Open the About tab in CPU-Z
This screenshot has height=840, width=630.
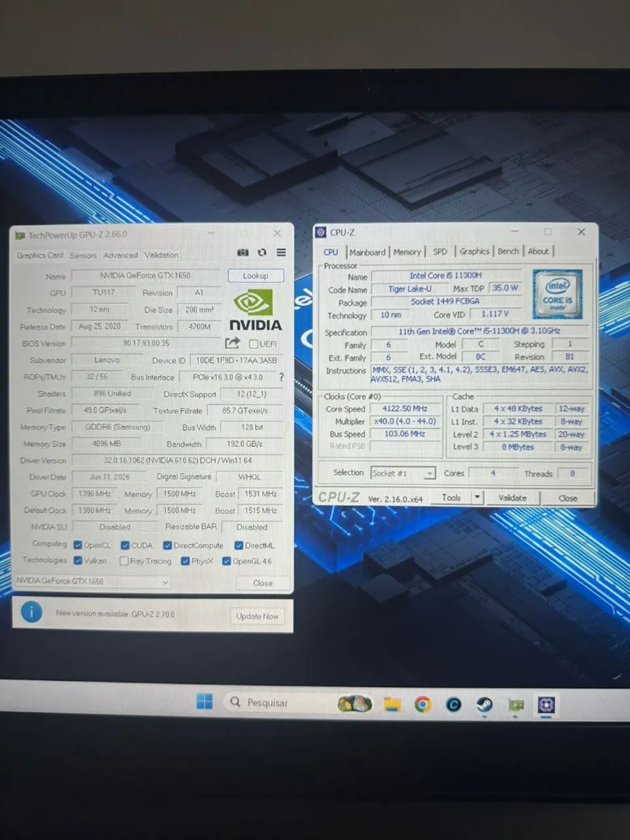coord(538,251)
